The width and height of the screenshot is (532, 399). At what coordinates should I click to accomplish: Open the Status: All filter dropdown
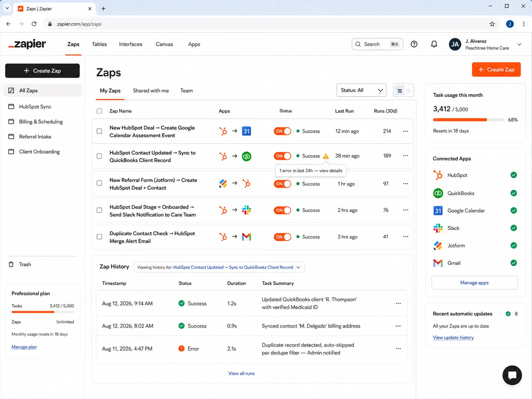point(362,90)
